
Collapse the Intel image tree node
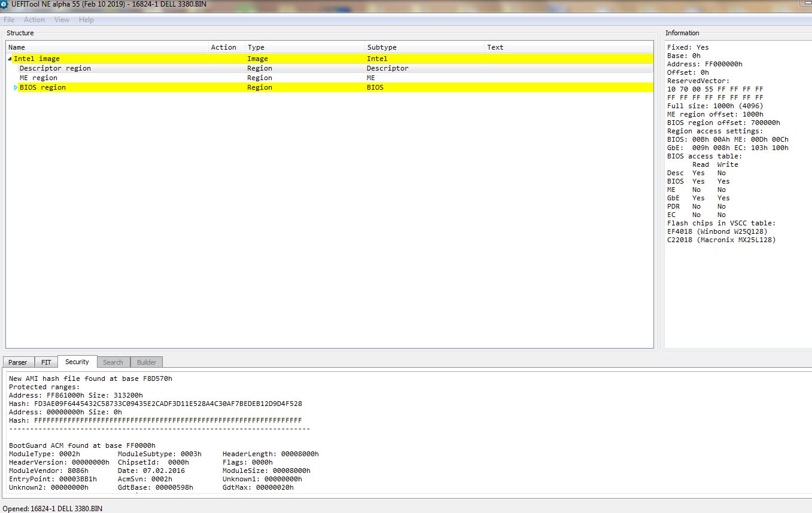point(10,59)
